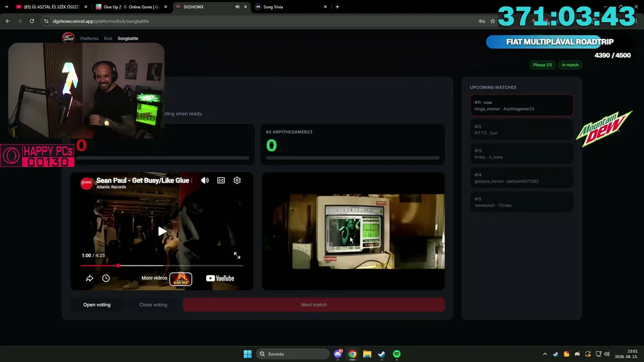
Task: Click the #2 ARPITHEGAMER23 score card
Action: pos(353,144)
